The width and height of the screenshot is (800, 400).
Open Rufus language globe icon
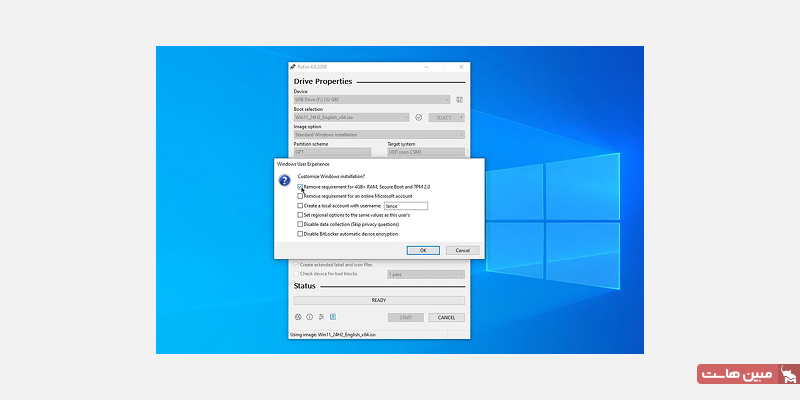(298, 317)
